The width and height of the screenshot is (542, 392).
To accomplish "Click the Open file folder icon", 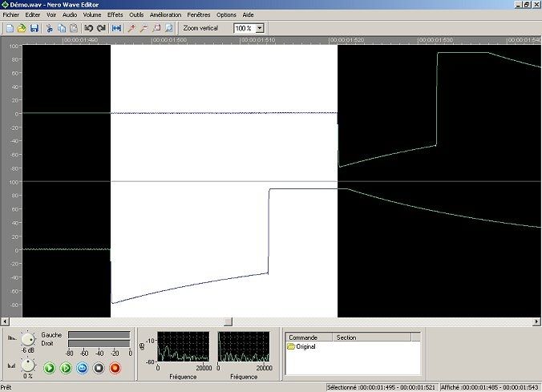I will tap(22, 28).
